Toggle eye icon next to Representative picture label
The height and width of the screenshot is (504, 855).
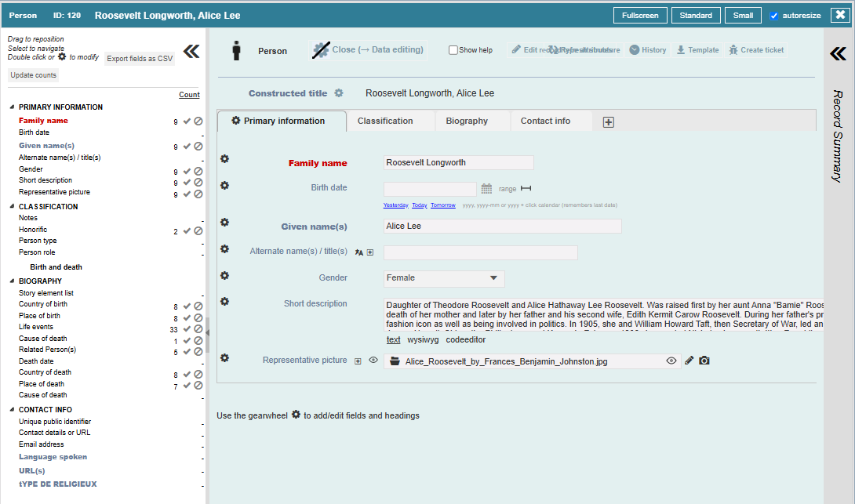point(373,360)
